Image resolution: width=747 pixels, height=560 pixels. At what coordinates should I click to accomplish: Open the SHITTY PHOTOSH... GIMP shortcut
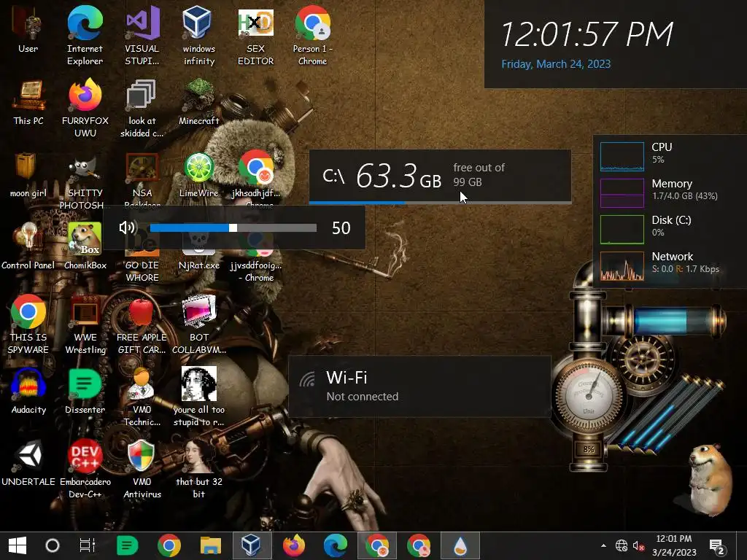click(85, 180)
